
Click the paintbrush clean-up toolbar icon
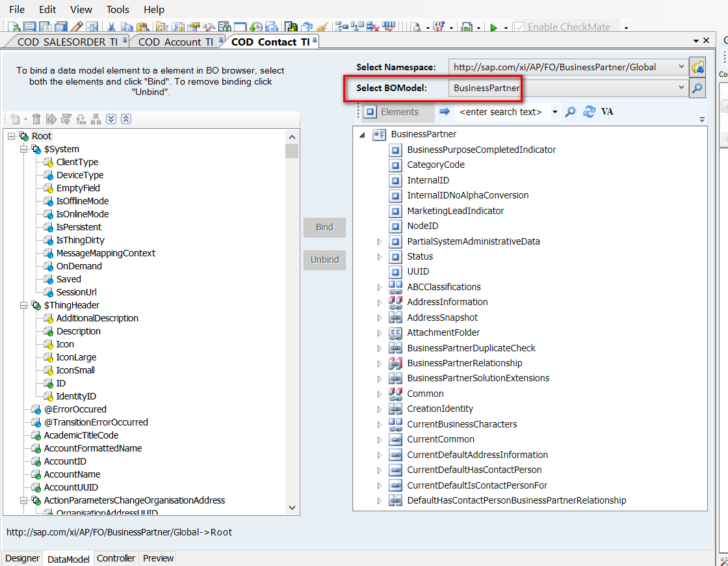pos(322,27)
